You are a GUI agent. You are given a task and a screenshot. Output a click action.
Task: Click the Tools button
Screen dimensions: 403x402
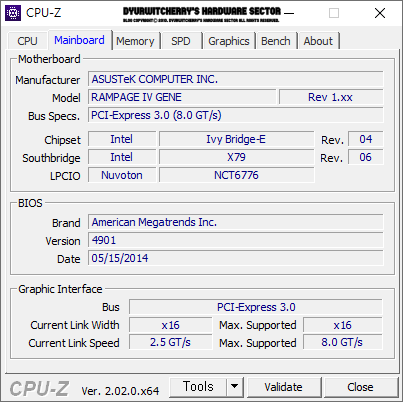click(198, 387)
